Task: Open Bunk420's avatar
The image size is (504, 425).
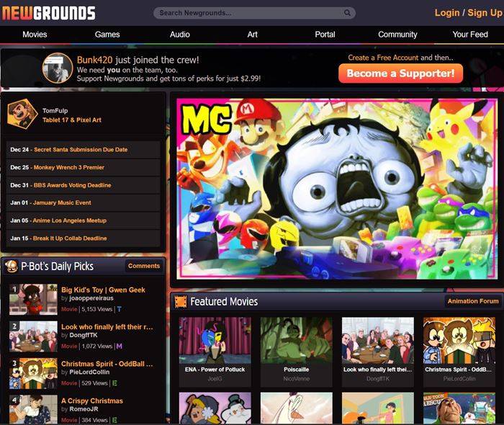Action: [58, 68]
